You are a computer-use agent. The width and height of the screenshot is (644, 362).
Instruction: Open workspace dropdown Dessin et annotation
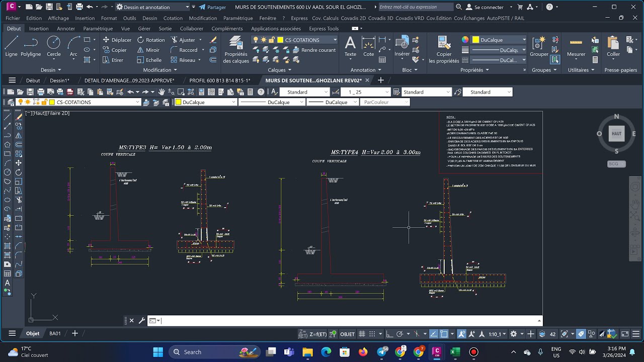pyautogui.click(x=187, y=7)
